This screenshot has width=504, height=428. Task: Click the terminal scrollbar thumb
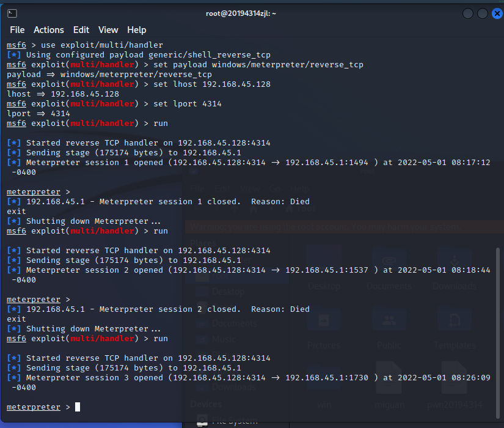(497, 333)
